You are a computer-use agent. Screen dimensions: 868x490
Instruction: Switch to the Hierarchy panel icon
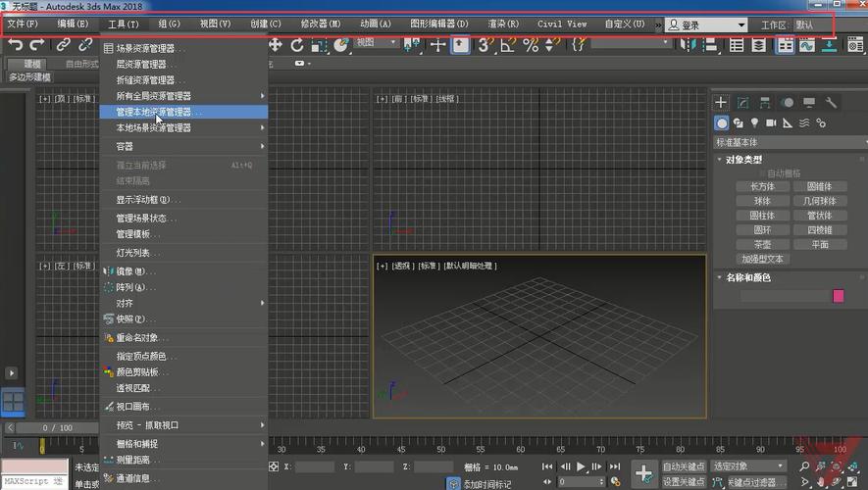coord(765,102)
